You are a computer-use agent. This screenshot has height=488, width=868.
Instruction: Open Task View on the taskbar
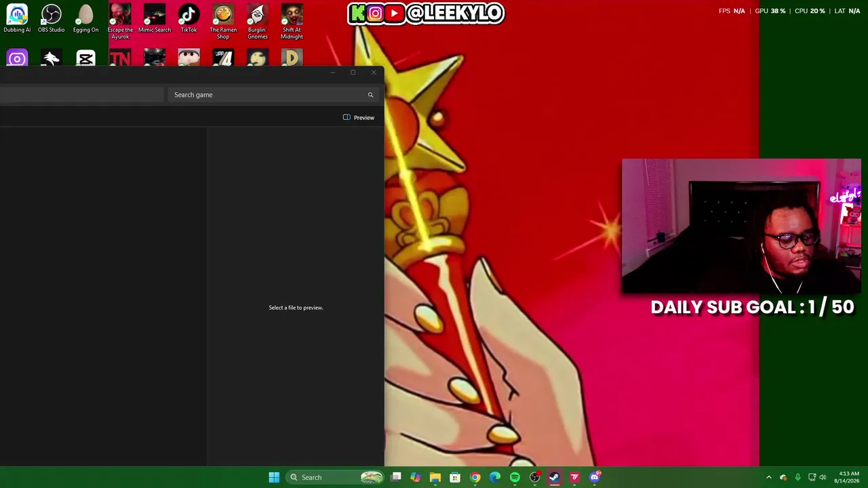click(x=396, y=477)
